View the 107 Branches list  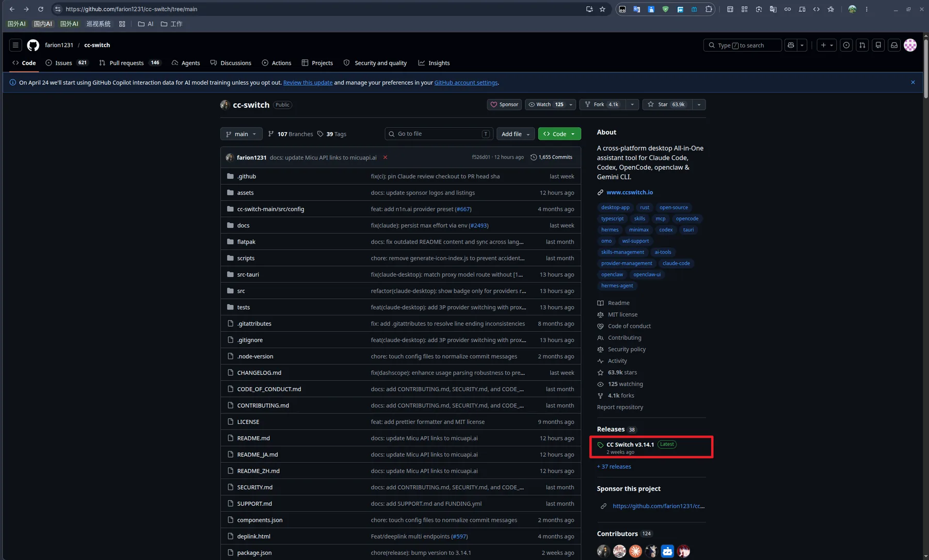tap(291, 134)
